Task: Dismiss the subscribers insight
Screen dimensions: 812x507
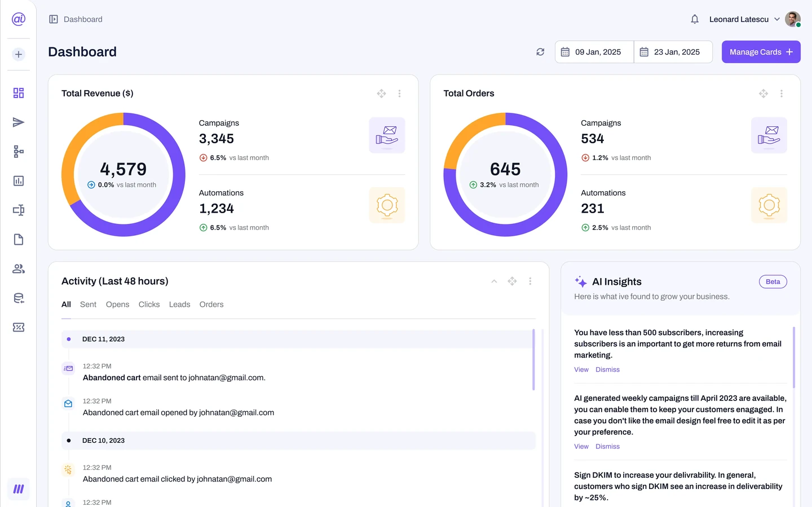Action: point(607,369)
